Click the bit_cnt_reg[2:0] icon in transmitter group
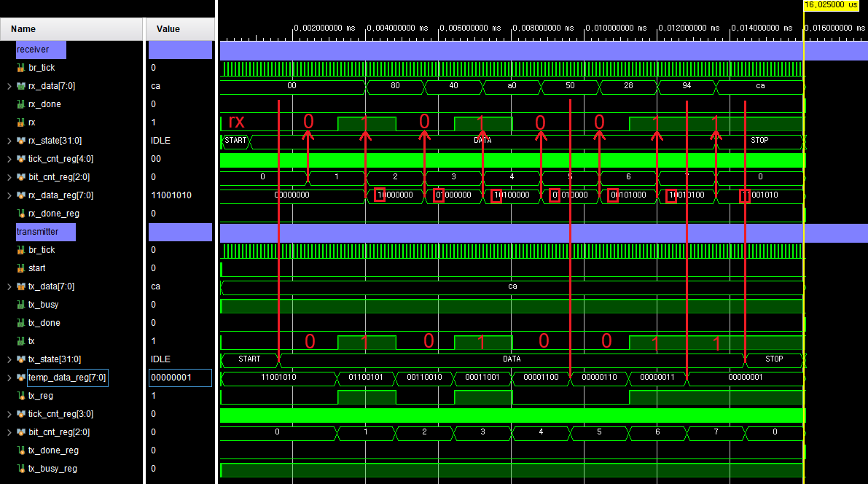This screenshot has width=868, height=484. (x=21, y=432)
